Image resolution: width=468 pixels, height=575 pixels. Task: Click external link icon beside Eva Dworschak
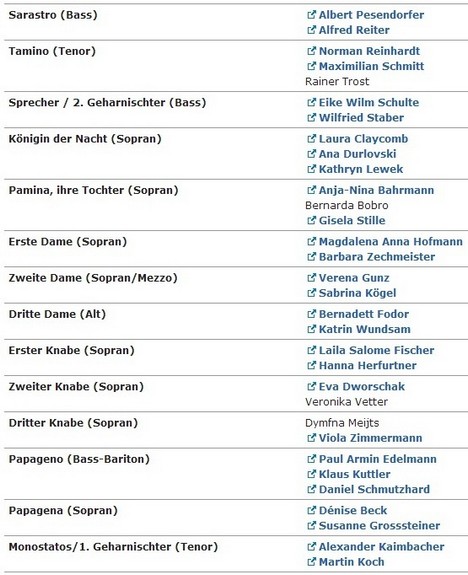311,387
